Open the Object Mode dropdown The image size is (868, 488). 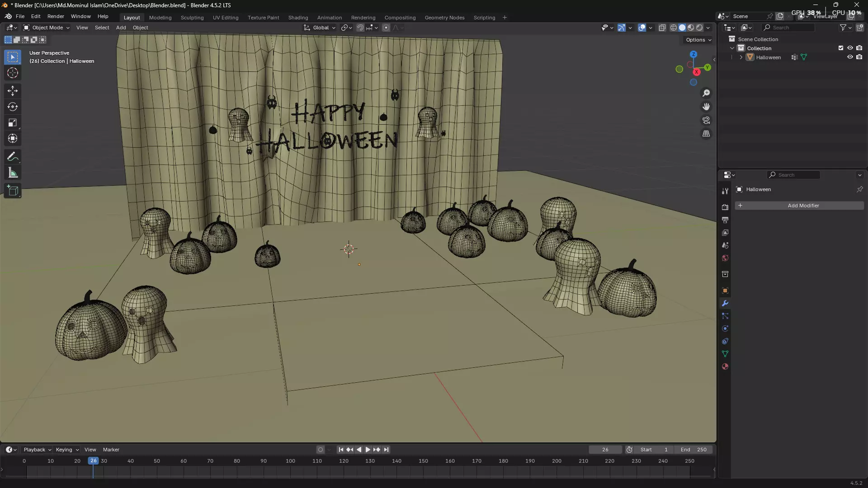[x=47, y=28]
